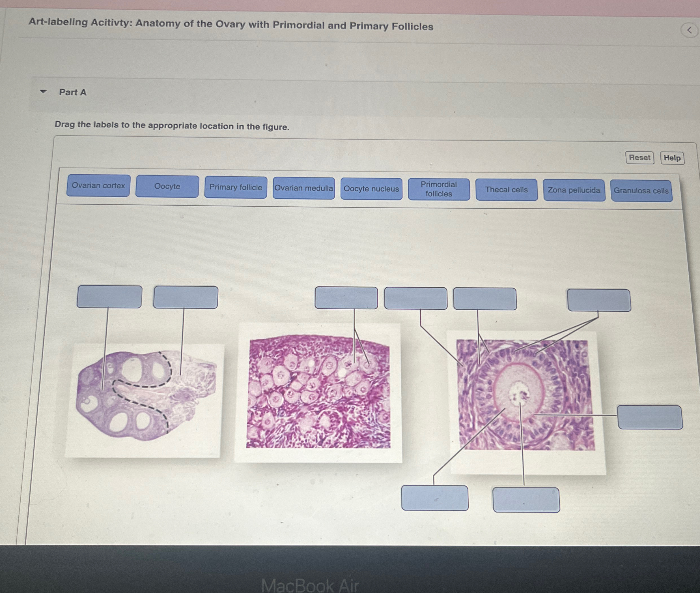Screen dimensions: 700x593
Task: Click the leftmost empty target box above ovary image
Action: click(x=109, y=297)
